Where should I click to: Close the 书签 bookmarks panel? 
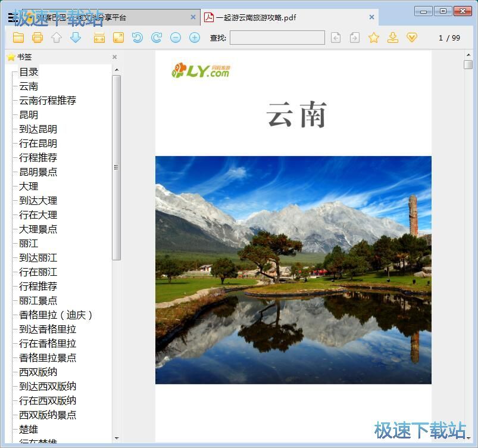coord(114,57)
